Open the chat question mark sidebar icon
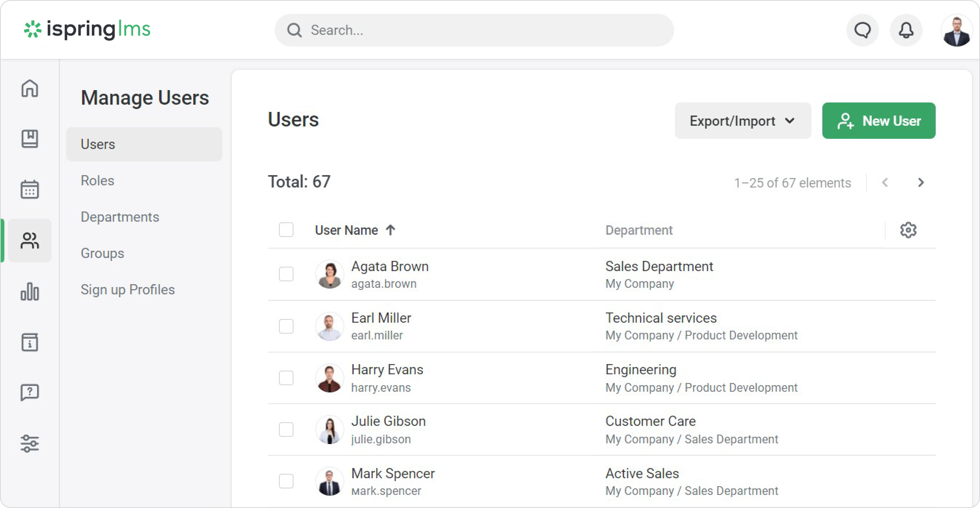This screenshot has height=508, width=980. tap(30, 392)
